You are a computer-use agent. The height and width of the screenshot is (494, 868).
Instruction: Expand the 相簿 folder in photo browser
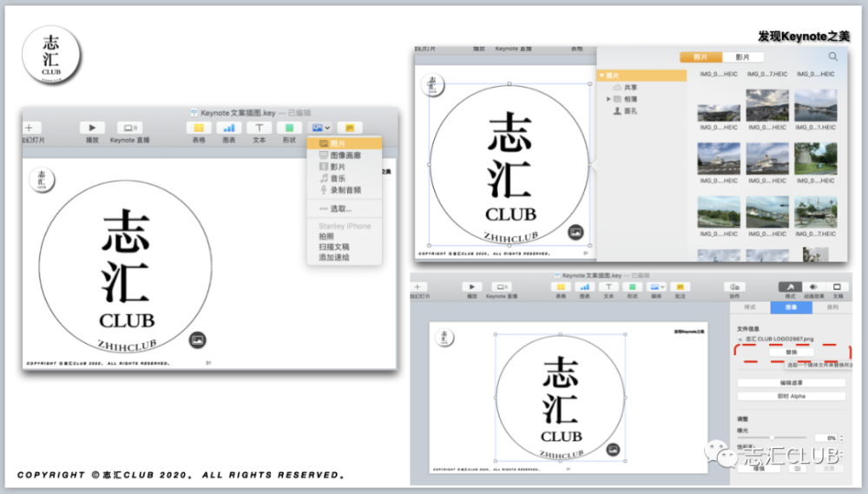pyautogui.click(x=608, y=99)
